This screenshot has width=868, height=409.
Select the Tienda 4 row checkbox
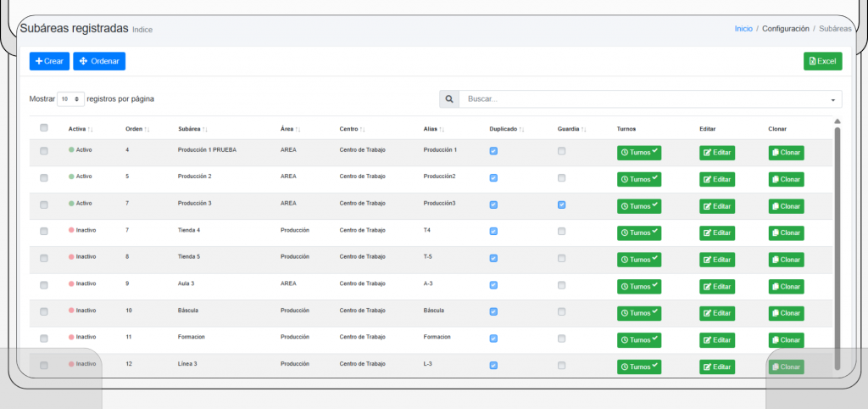(44, 231)
